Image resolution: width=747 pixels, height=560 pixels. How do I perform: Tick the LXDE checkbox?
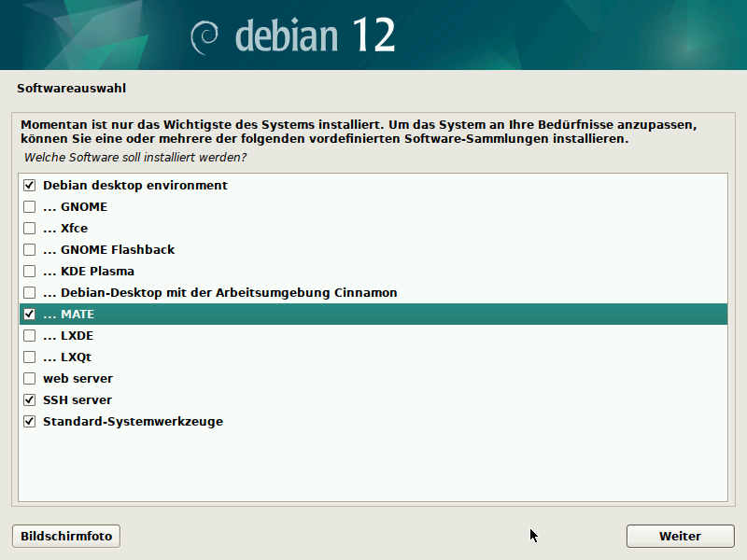[x=30, y=336]
